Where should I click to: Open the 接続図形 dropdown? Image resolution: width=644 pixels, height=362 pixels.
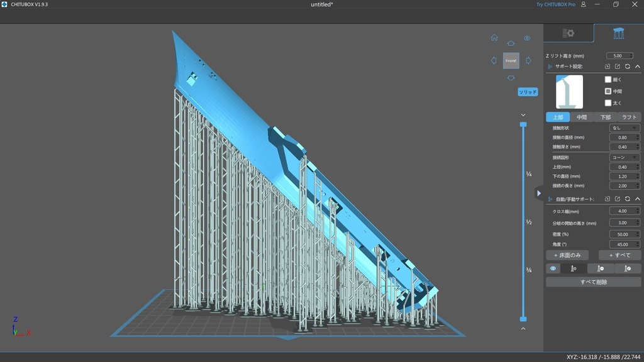pos(625,158)
